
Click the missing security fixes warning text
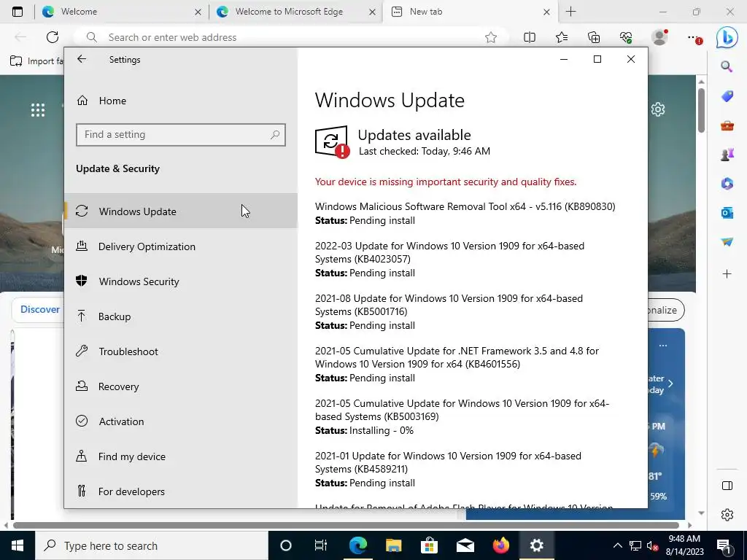(446, 182)
